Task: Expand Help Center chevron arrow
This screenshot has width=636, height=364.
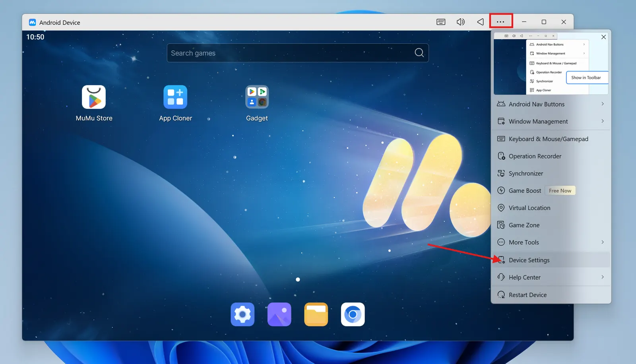Action: point(603,277)
